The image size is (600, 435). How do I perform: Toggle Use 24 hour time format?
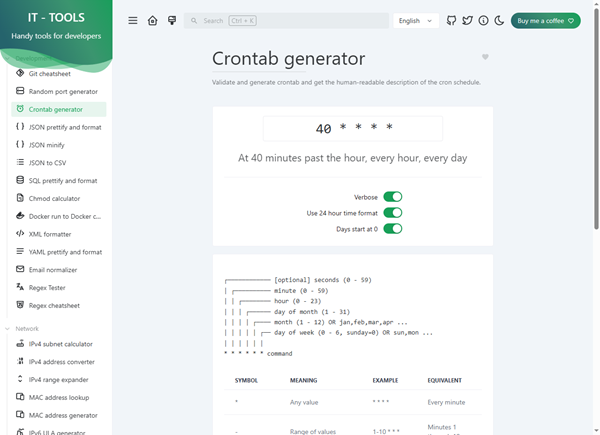point(392,213)
